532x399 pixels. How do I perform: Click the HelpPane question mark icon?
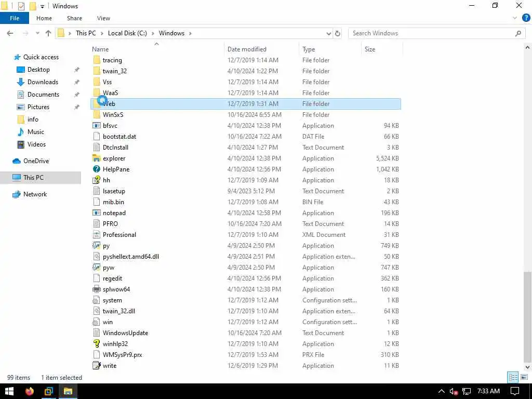(x=97, y=169)
